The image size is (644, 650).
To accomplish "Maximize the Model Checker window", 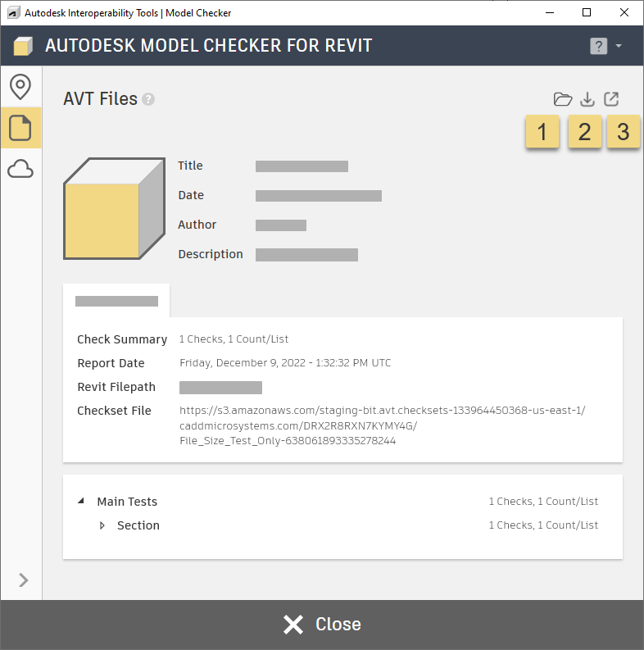I will 587,12.
